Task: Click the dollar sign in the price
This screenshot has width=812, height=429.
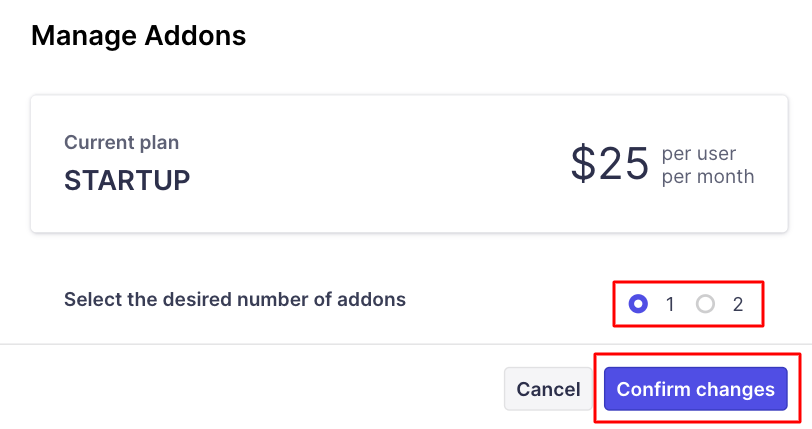Action: (x=582, y=163)
